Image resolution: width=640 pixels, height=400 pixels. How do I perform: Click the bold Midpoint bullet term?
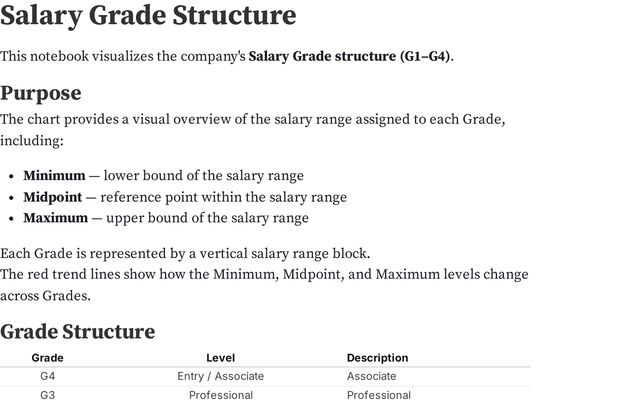coord(53,197)
